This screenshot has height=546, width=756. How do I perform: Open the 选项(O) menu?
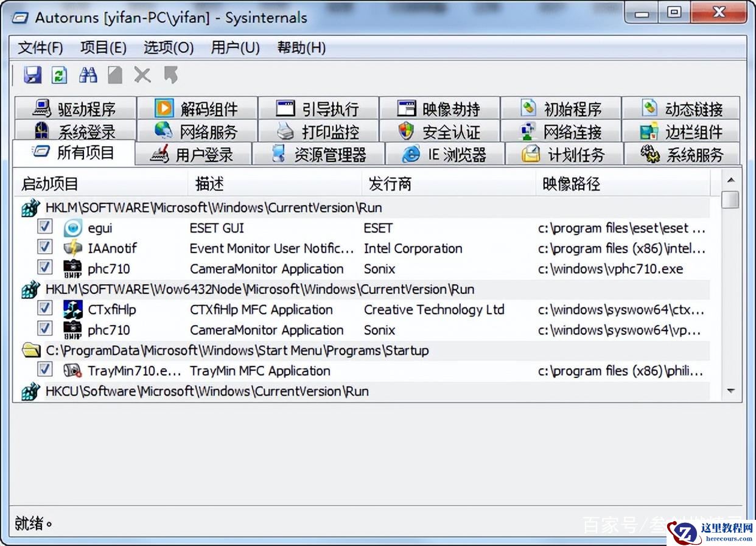coord(169,47)
